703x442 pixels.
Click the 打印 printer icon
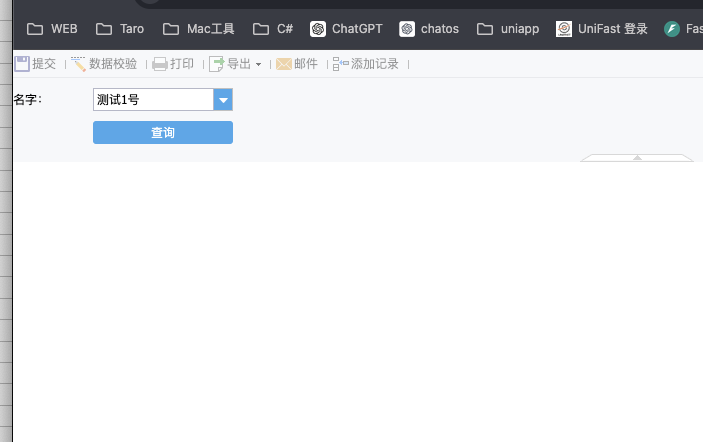[x=160, y=64]
